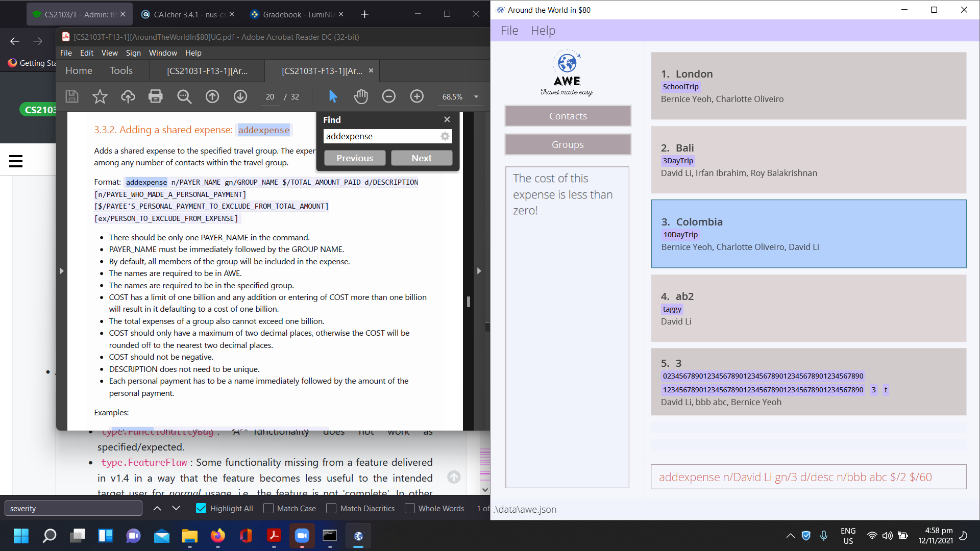This screenshot has height=551, width=980.
Task: Go to next page with down arrow
Action: click(240, 96)
